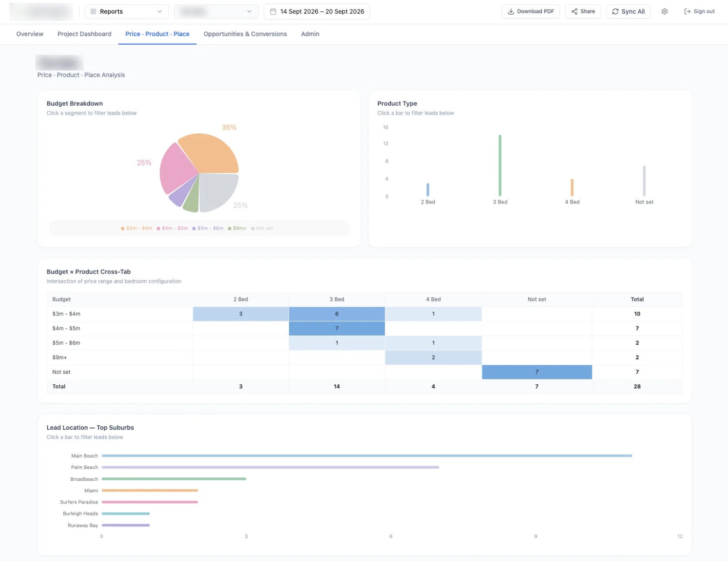Click the Not set bar in Product Type chart
The image size is (728, 561).
[x=644, y=181]
